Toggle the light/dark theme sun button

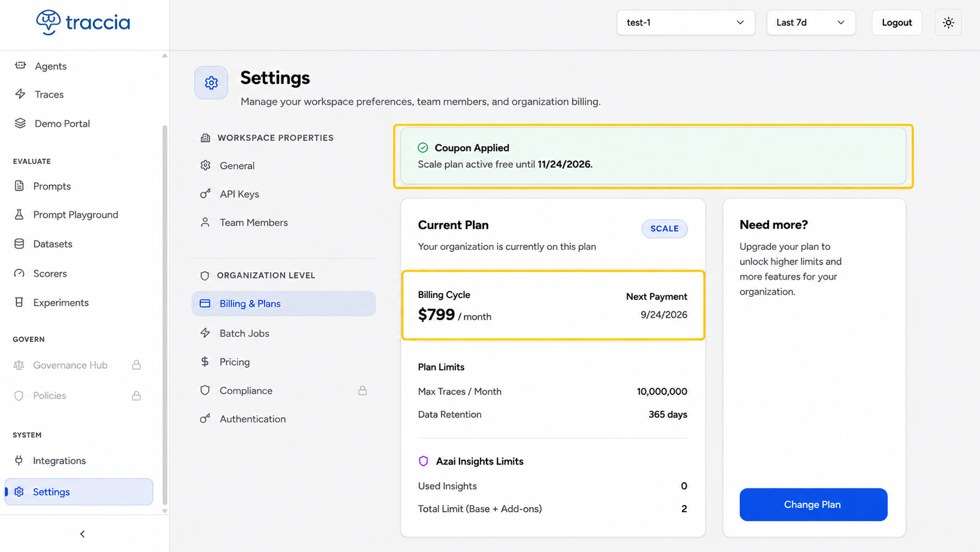coord(948,22)
